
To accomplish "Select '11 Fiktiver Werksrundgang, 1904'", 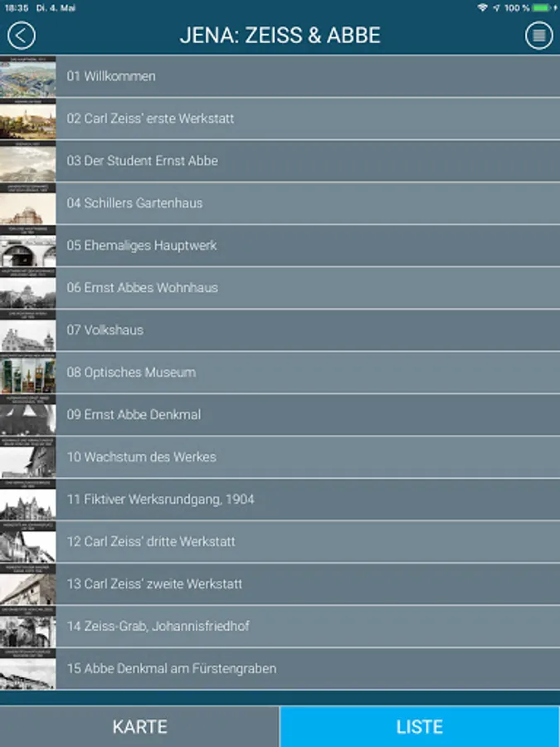I will coord(280,500).
